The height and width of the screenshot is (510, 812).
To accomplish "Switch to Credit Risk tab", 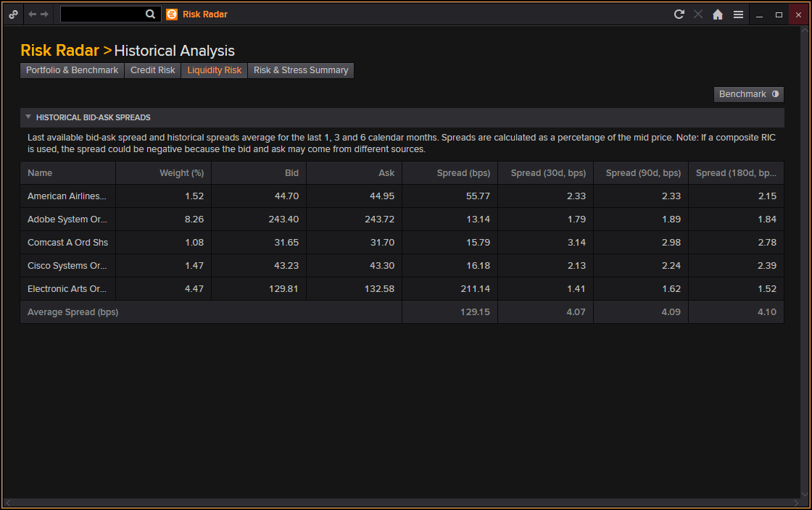I will (153, 70).
